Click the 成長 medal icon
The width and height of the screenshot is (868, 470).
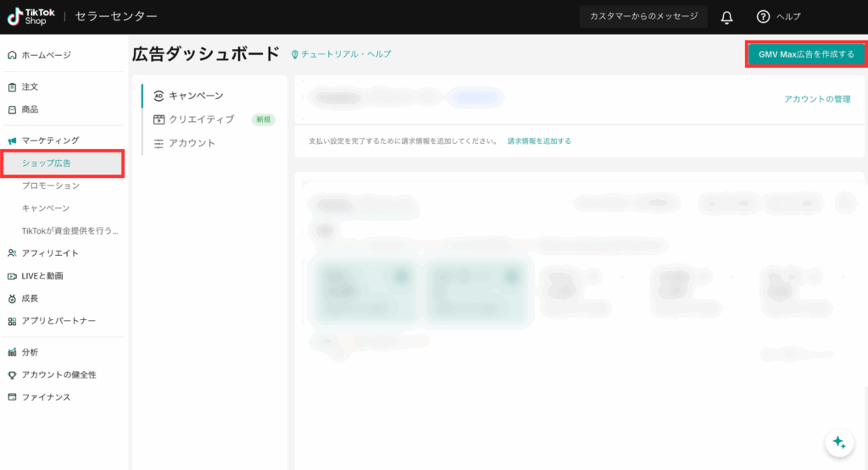(12, 299)
